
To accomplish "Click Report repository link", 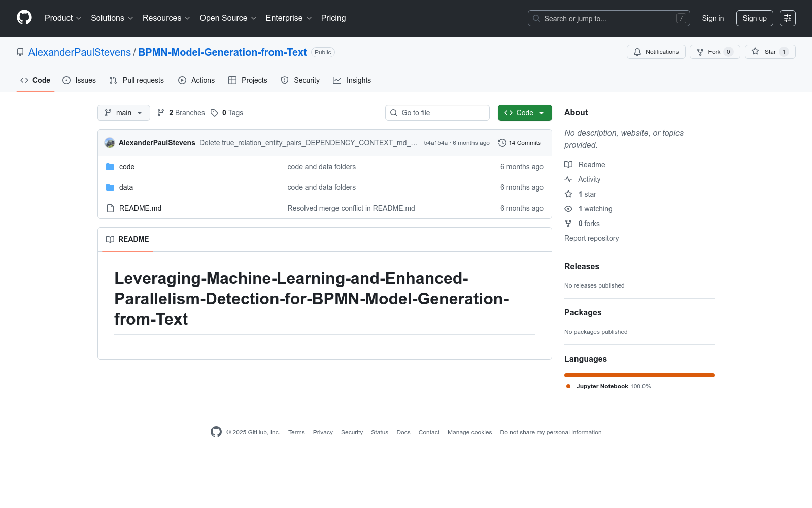I will pyautogui.click(x=591, y=238).
